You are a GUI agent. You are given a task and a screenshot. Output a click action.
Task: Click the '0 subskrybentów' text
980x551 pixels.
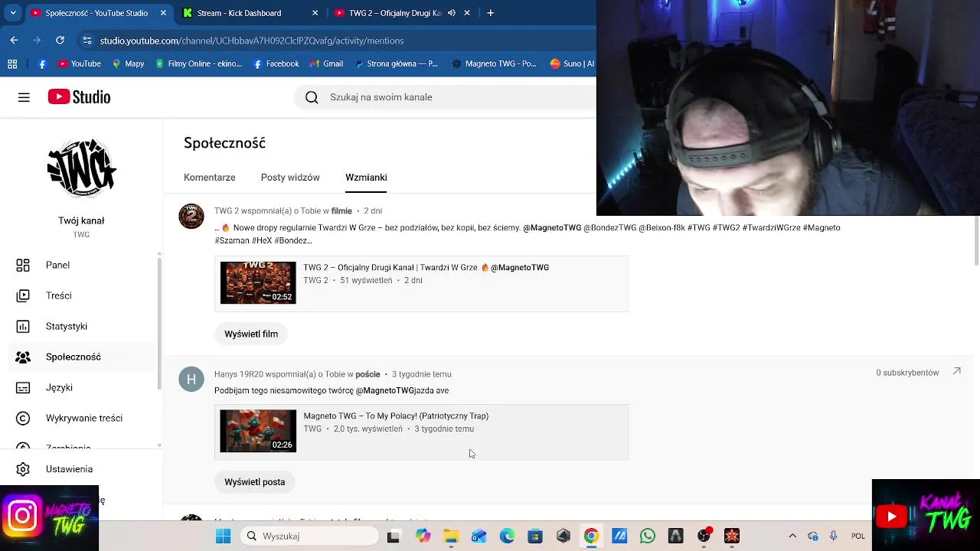[x=907, y=373]
